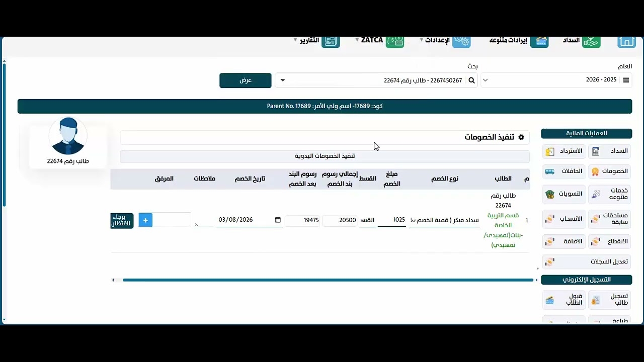Click the التسجيل الإلكتروني section header
This screenshot has height=362, width=644.
587,280
